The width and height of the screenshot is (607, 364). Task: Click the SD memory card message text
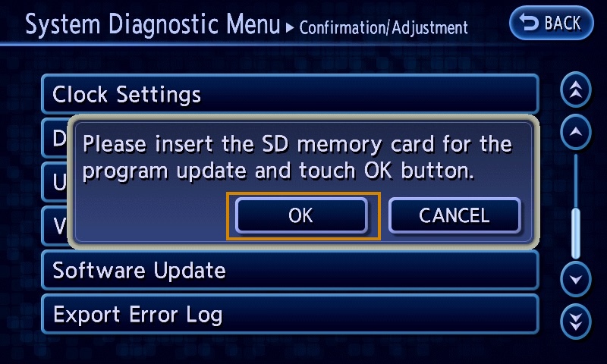pos(297,158)
